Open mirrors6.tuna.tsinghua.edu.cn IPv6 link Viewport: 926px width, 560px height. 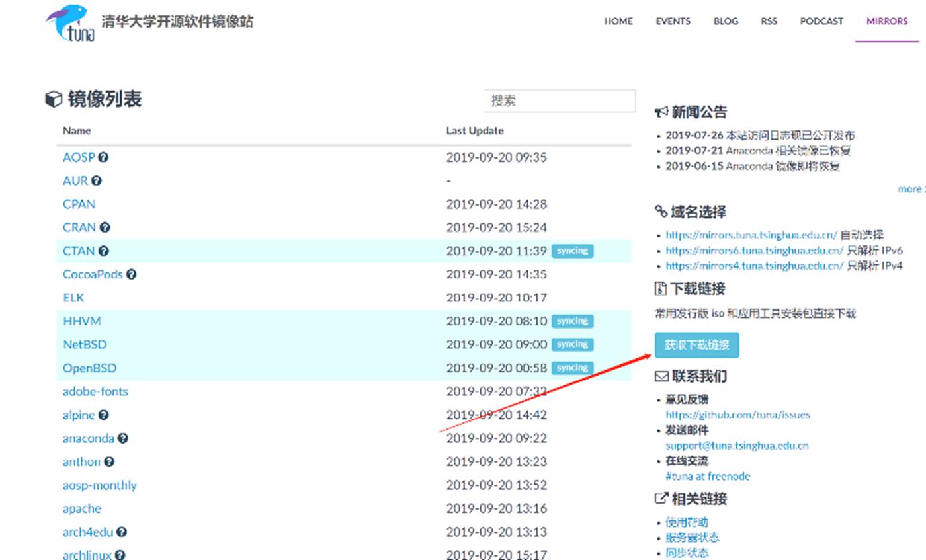point(755,251)
